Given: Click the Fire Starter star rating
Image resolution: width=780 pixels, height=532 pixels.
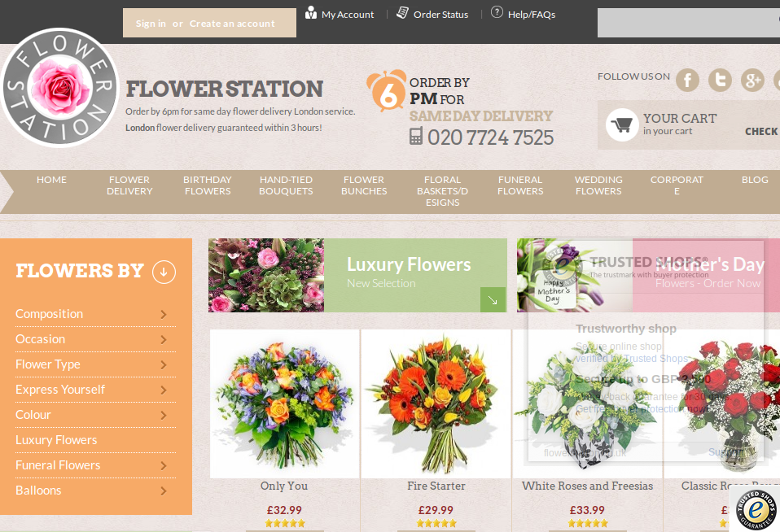Looking at the screenshot, I should pos(436,523).
